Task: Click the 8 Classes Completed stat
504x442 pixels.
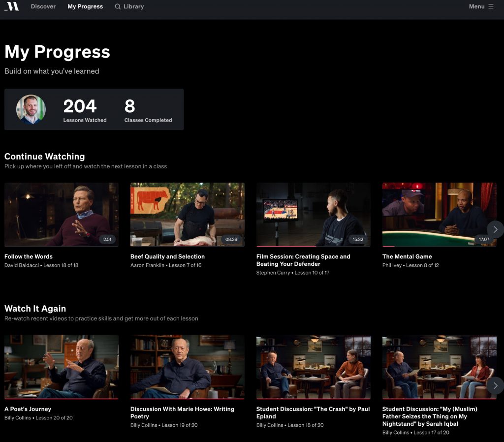Action: (148, 110)
